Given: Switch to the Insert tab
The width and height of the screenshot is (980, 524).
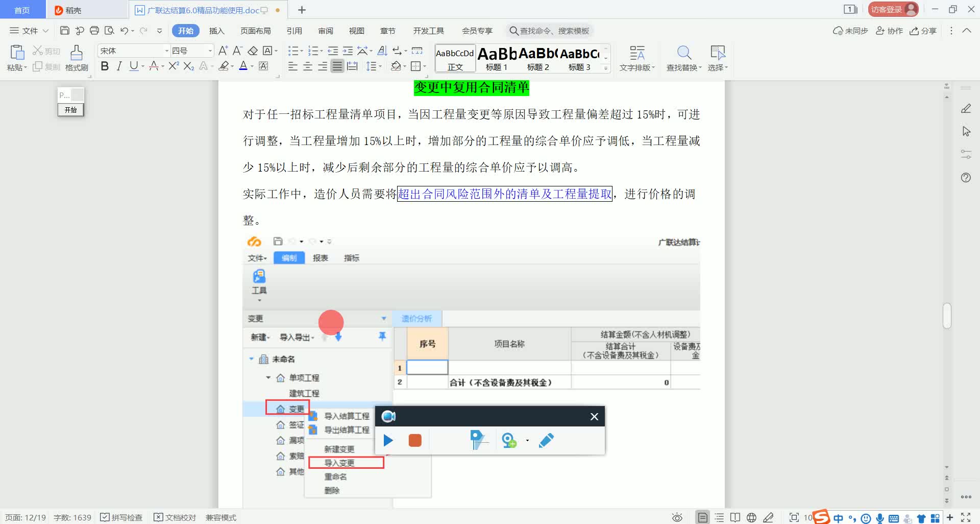Looking at the screenshot, I should click(216, 31).
